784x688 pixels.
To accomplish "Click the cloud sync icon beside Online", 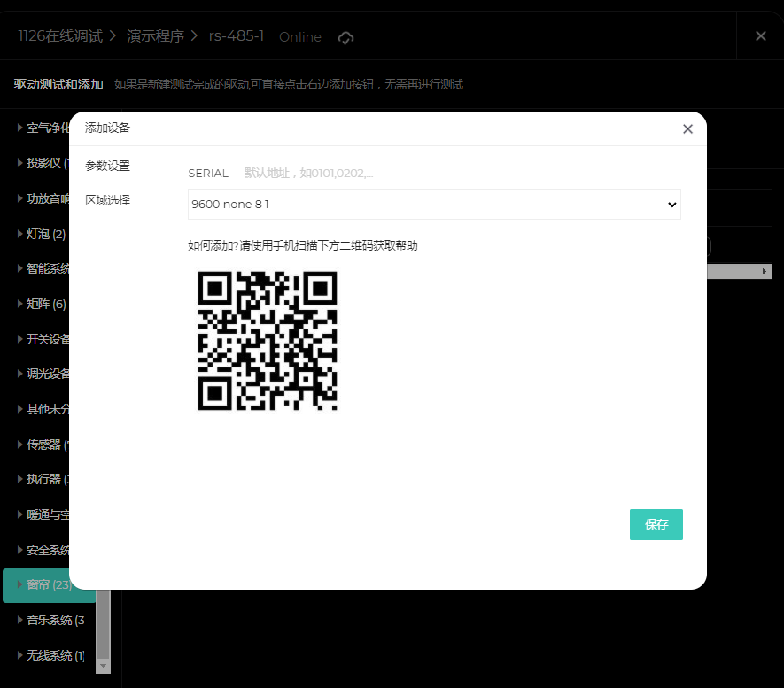I will [x=345, y=37].
